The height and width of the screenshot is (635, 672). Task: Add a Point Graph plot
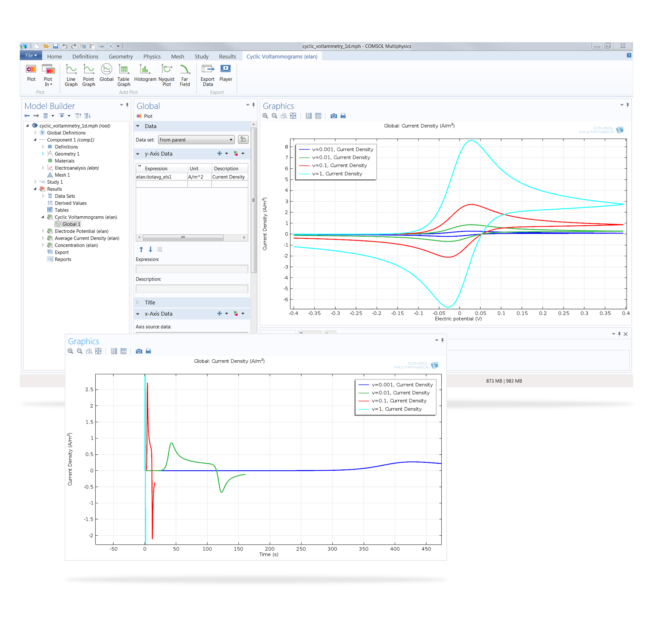(x=88, y=75)
